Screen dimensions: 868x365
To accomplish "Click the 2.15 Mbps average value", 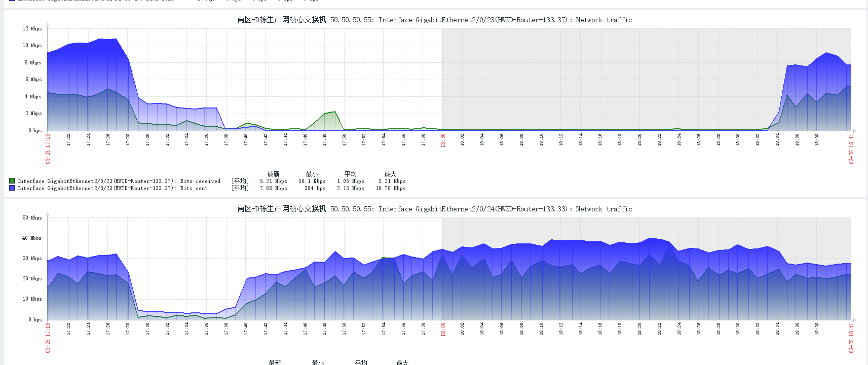I will click(350, 189).
